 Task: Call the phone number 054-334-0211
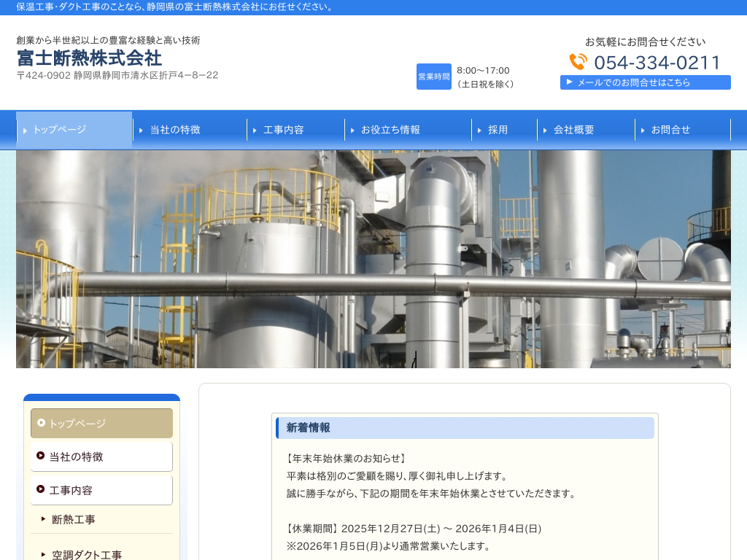pyautogui.click(x=657, y=63)
